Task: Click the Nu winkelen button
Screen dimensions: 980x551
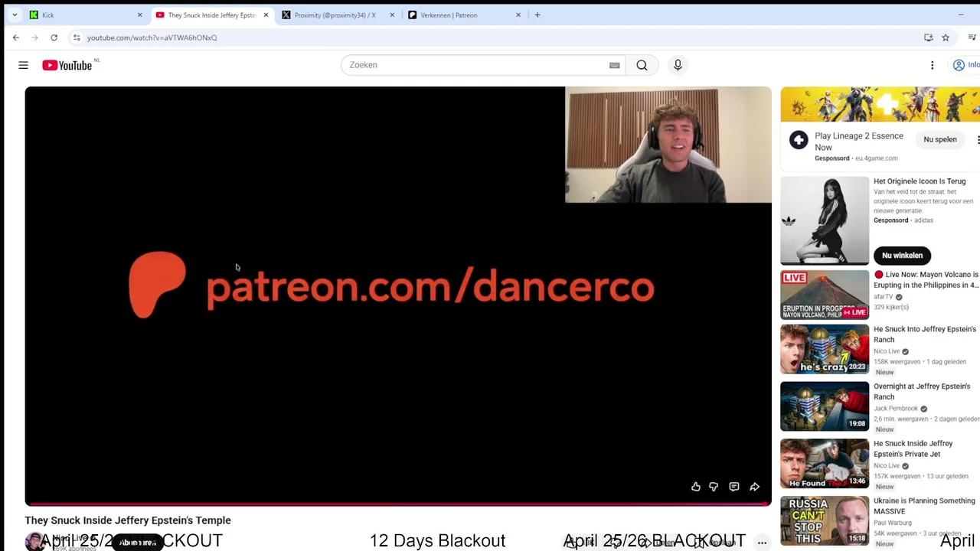Action: (x=902, y=255)
